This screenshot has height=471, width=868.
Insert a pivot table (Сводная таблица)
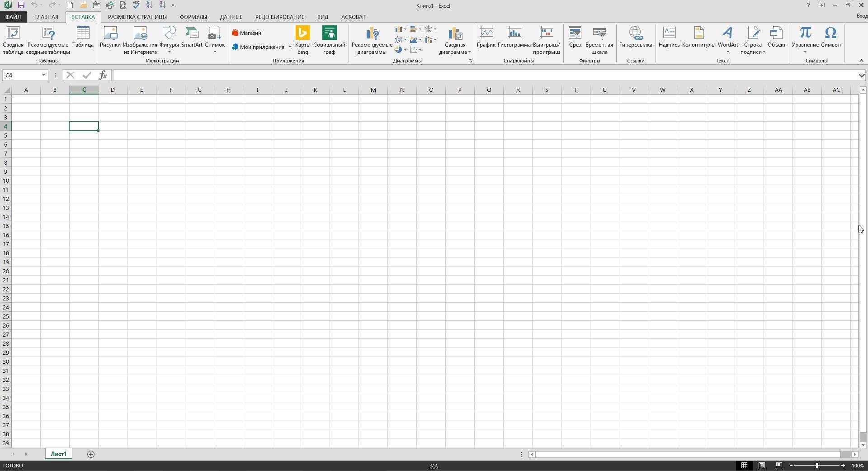(x=13, y=41)
